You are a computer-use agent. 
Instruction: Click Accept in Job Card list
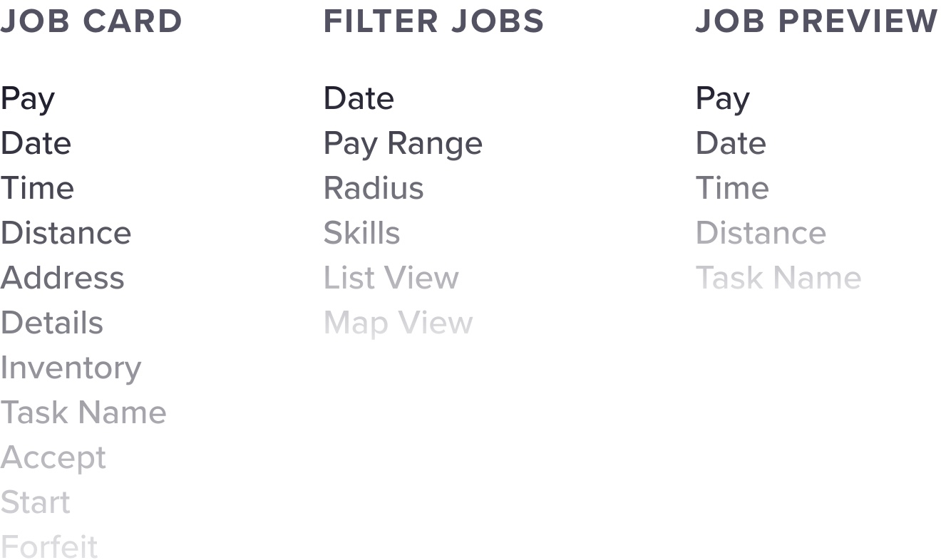point(53,458)
